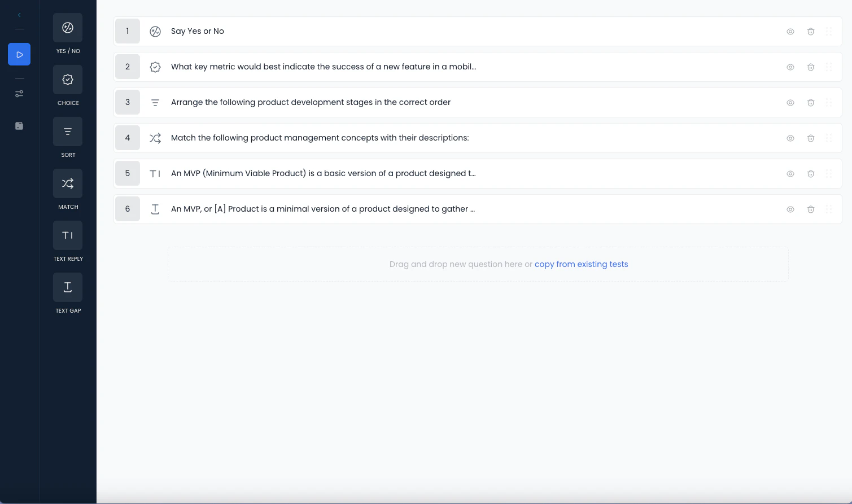Click the match icon beside question 4
The image size is (852, 504).
(155, 138)
